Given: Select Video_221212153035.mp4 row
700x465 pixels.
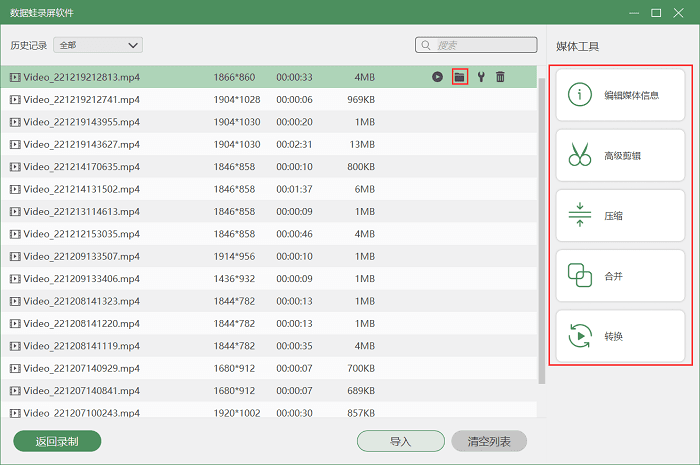Looking at the screenshot, I should tap(269, 234).
